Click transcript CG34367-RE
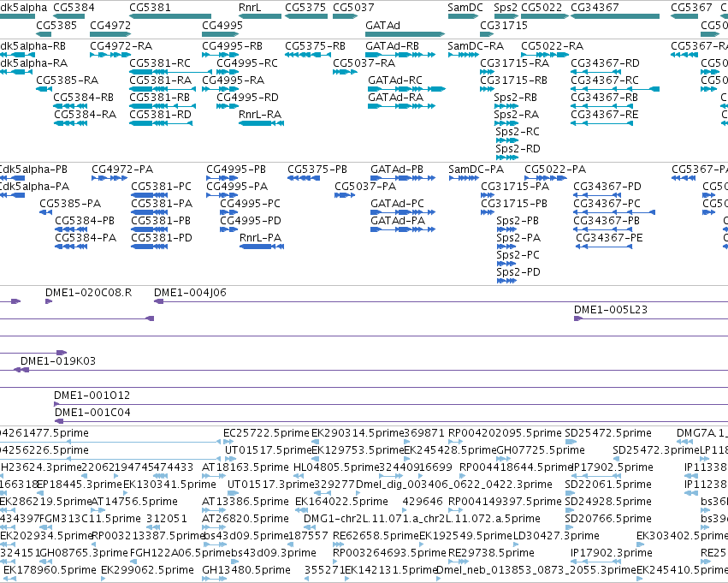 click(601, 123)
